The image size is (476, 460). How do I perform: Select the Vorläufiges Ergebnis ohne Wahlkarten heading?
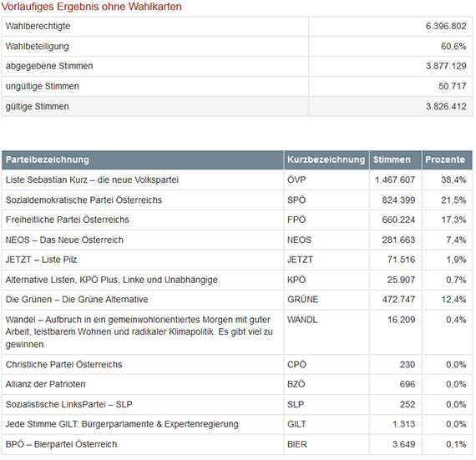(x=91, y=7)
